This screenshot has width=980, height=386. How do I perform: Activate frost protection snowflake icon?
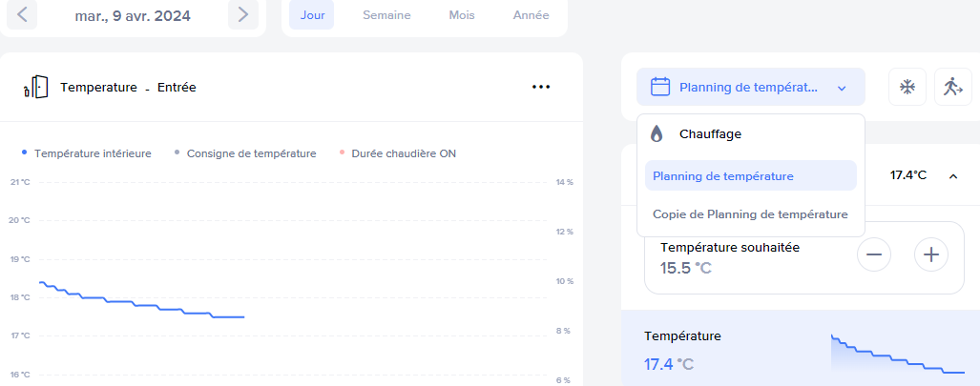pyautogui.click(x=907, y=87)
